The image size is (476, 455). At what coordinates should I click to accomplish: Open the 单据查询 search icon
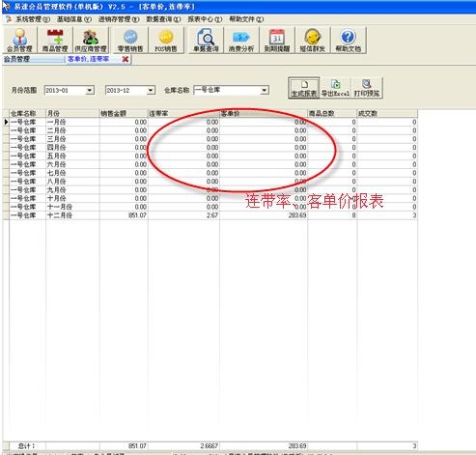[x=206, y=40]
